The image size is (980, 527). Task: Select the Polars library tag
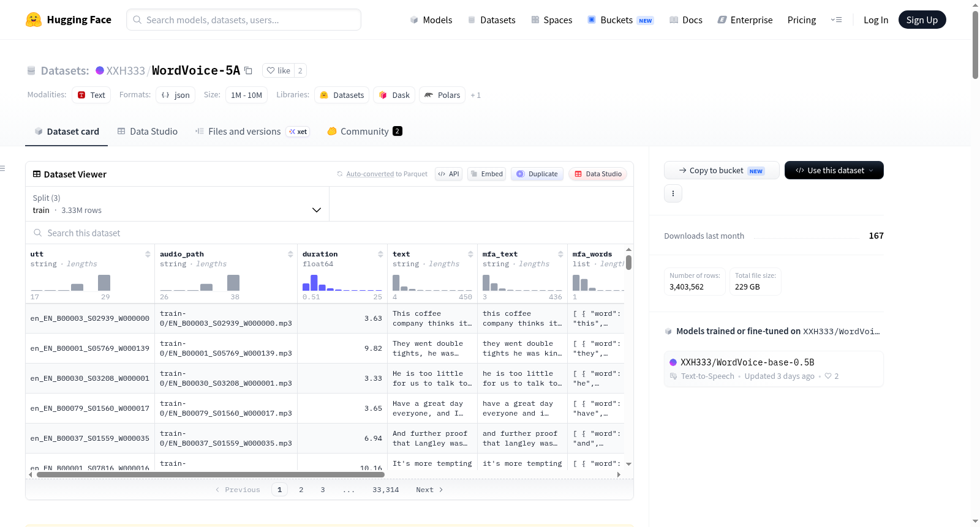click(442, 95)
